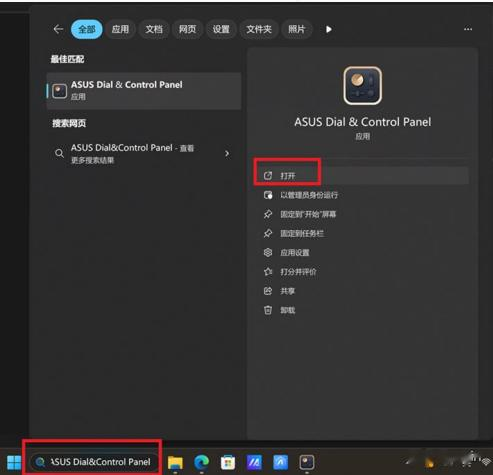The image size is (493, 475).
Task: Open the ASUS Dial&Control Panel web search result
Action: point(144,153)
